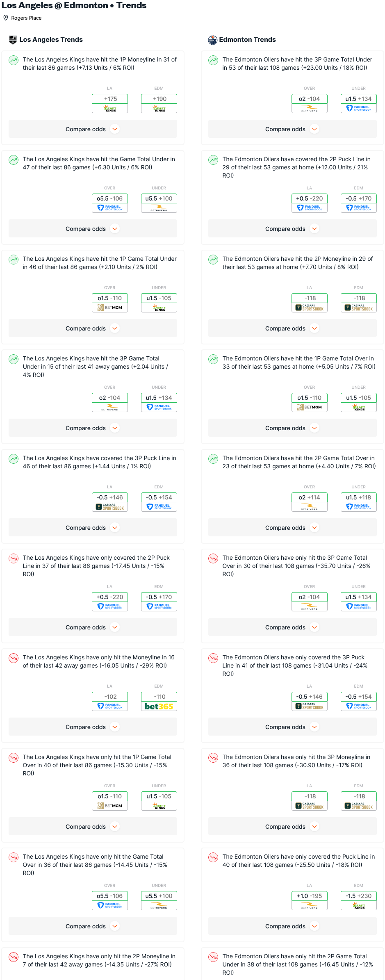
Task: Expand Compare odds for Kings away Moneyline trend
Action: tap(93, 727)
